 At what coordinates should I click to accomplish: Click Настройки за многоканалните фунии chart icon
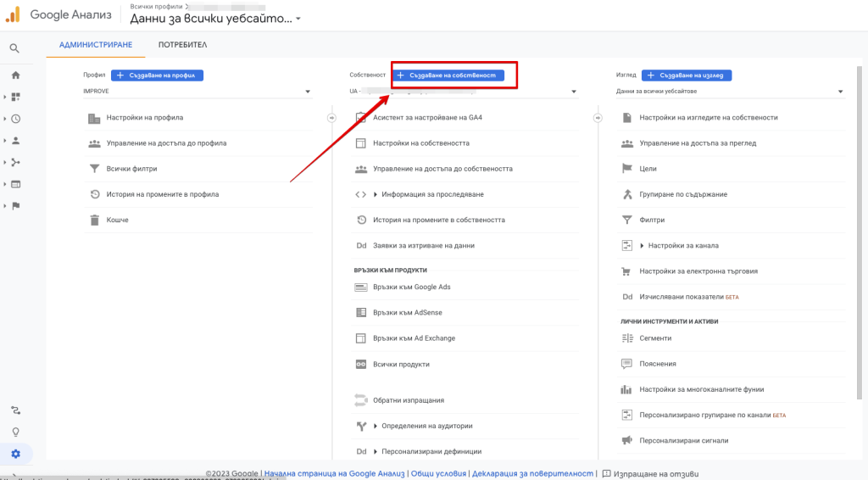(626, 390)
